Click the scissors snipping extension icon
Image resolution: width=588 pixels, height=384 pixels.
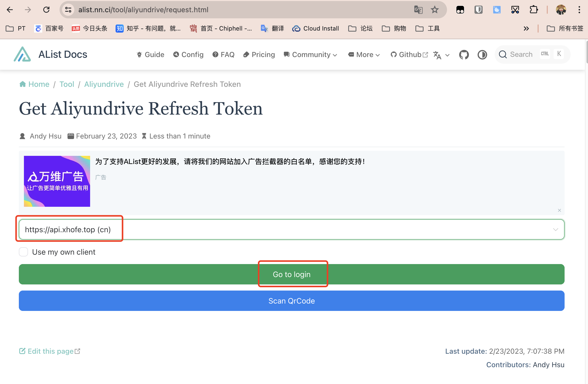[515, 10]
